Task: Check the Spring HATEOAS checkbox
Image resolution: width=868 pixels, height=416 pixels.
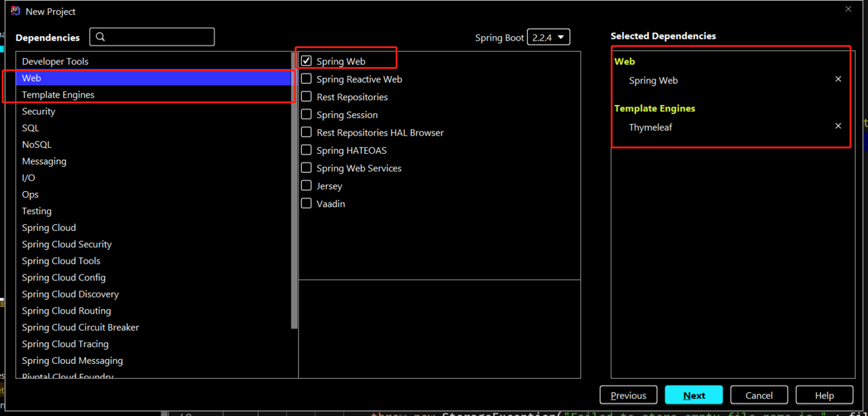Action: tap(307, 150)
